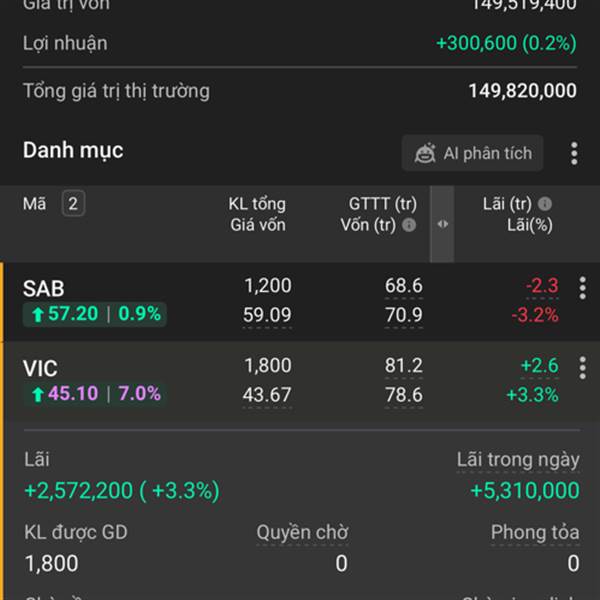This screenshot has width=600, height=600.
Task: Open the AI phân tích robot icon
Action: 425,153
